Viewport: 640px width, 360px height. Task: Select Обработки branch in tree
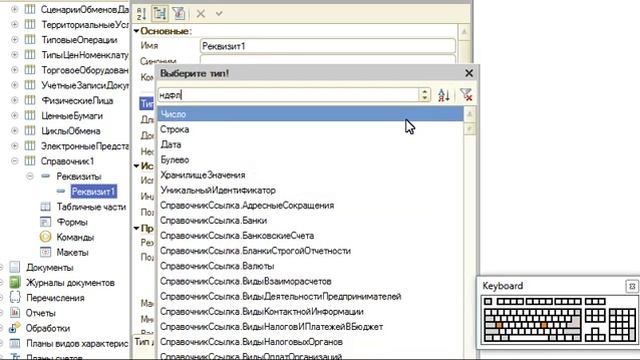(48, 328)
